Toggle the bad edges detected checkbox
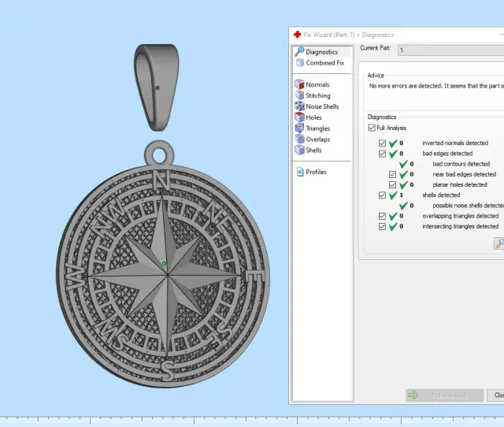504x427 pixels. [382, 154]
